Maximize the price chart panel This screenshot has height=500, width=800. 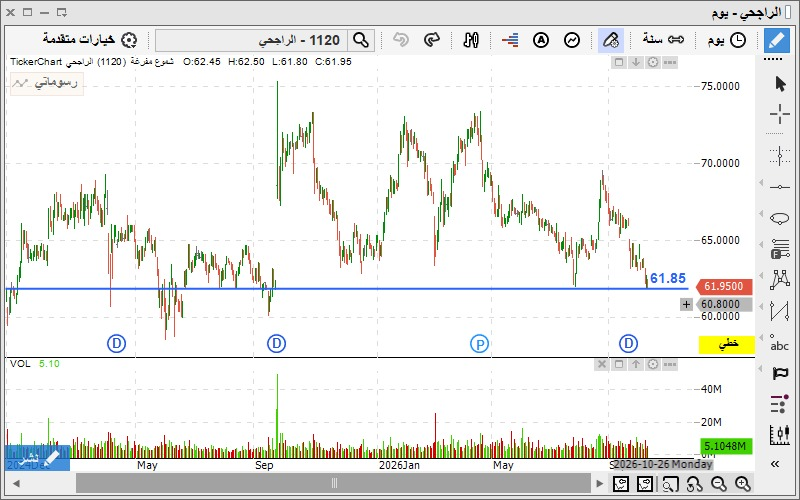point(619,62)
